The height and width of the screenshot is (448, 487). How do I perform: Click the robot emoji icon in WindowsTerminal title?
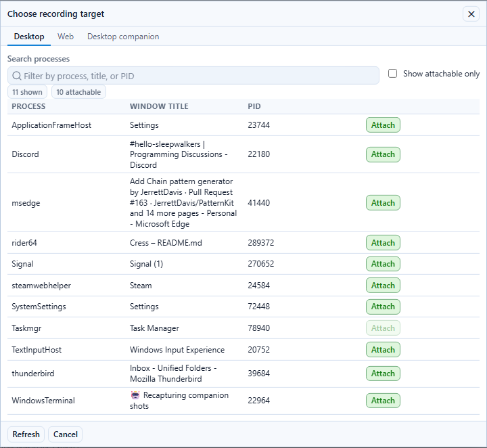point(135,395)
